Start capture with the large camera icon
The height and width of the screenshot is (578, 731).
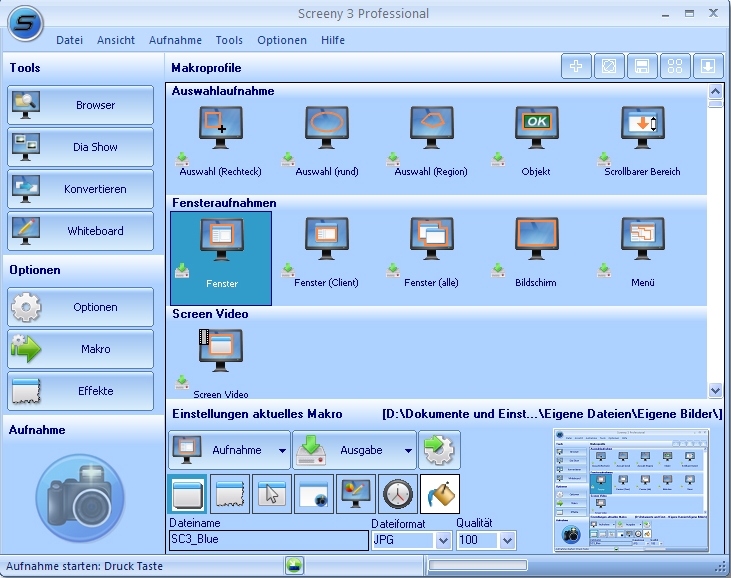(x=80, y=498)
